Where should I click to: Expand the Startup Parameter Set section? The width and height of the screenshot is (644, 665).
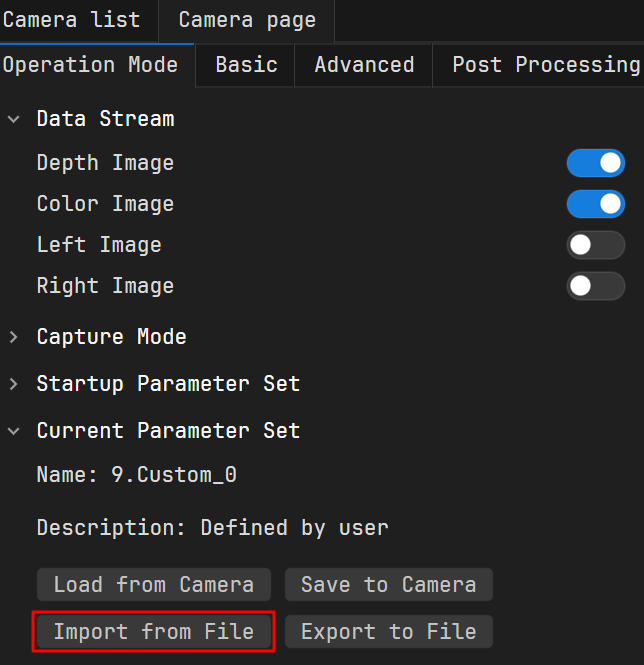coord(14,384)
